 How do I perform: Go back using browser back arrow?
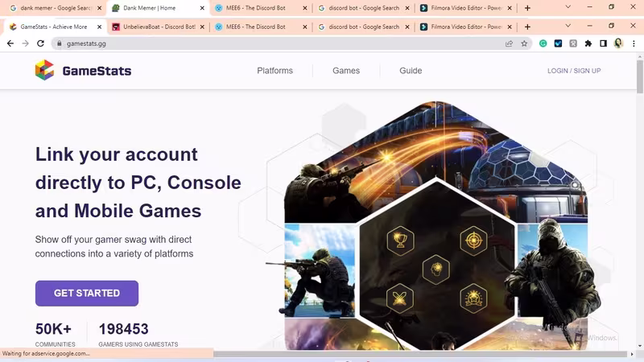10,43
